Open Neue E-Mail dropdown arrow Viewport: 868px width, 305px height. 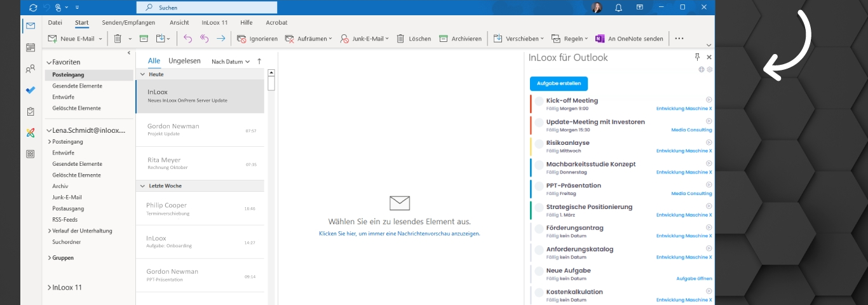tap(100, 39)
